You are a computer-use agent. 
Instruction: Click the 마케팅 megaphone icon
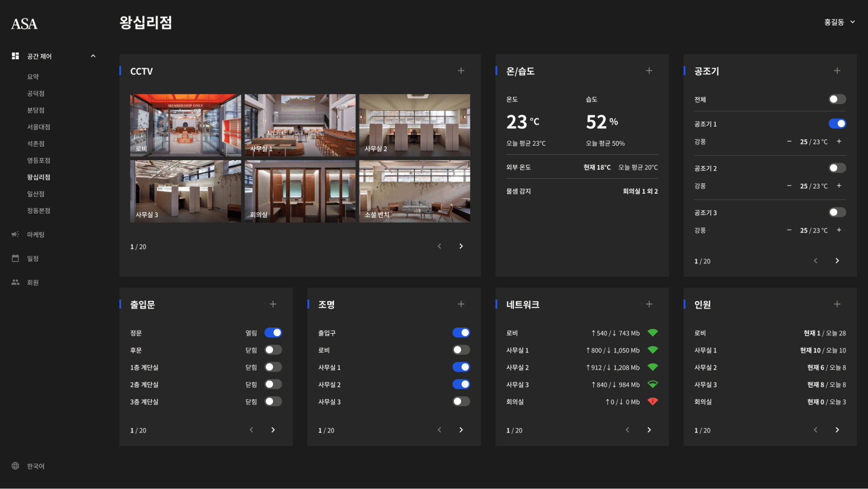pyautogui.click(x=15, y=234)
